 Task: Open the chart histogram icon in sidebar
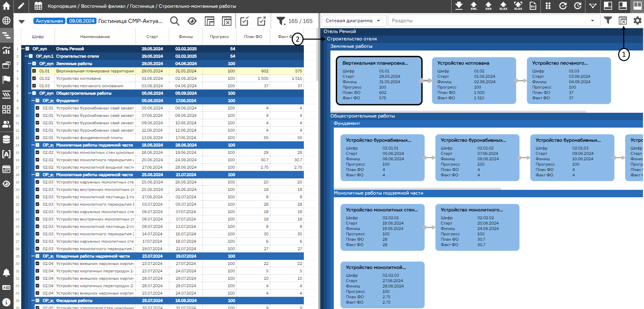pyautogui.click(x=6, y=50)
